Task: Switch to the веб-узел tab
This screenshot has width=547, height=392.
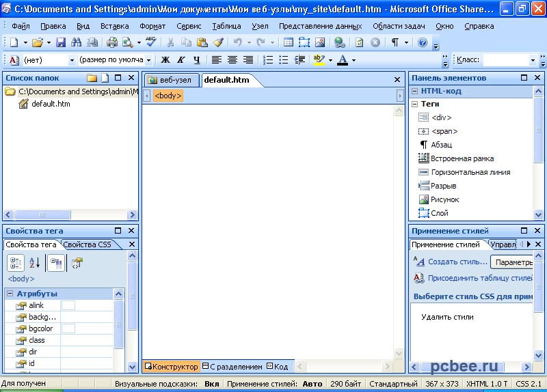Action: click(x=172, y=80)
